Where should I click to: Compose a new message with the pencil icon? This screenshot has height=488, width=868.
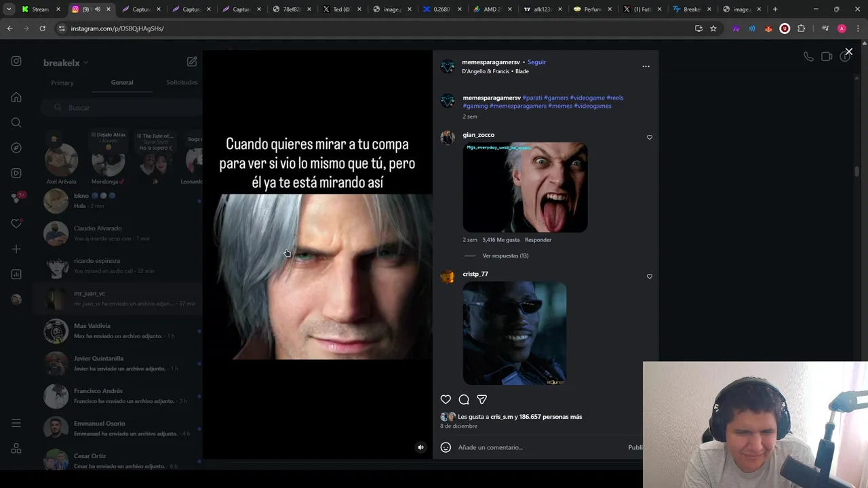192,62
